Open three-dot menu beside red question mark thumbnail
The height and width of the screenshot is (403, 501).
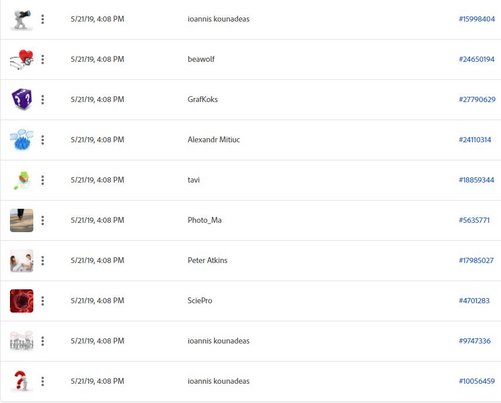pyautogui.click(x=43, y=381)
